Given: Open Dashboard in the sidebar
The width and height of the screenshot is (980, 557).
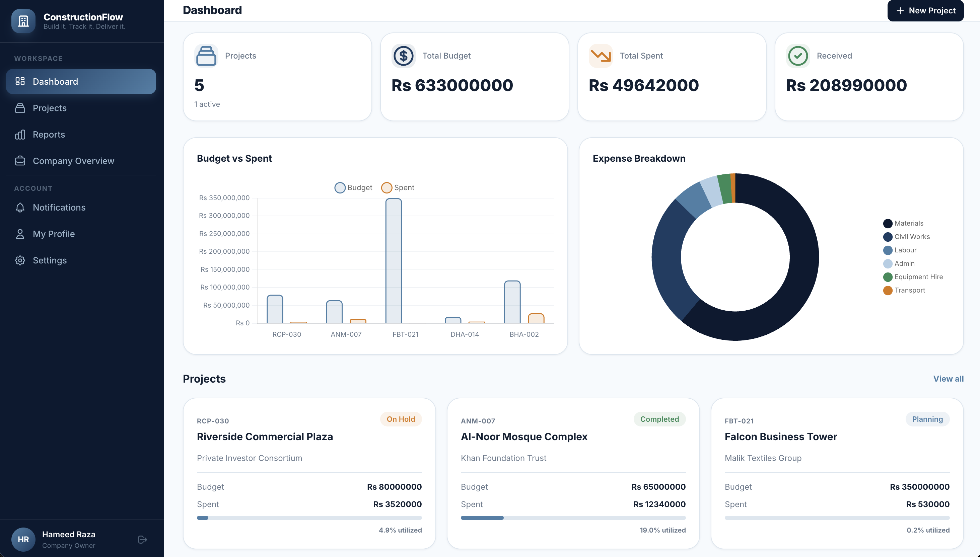Looking at the screenshot, I should pyautogui.click(x=81, y=81).
